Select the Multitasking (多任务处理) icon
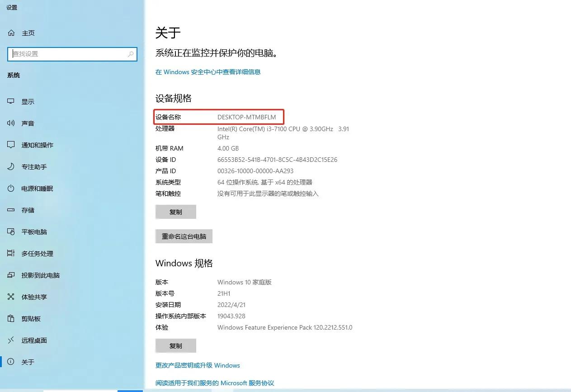 point(11,254)
